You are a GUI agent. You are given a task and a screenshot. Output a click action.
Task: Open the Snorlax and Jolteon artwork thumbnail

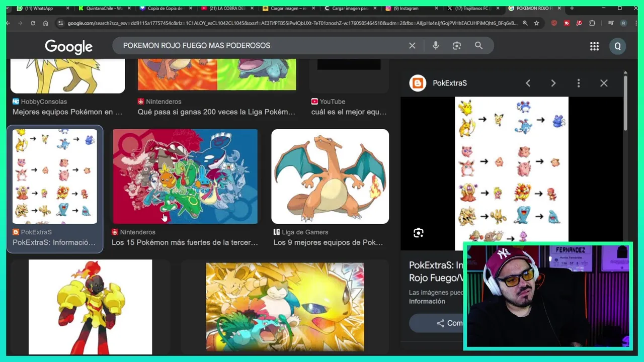click(285, 307)
